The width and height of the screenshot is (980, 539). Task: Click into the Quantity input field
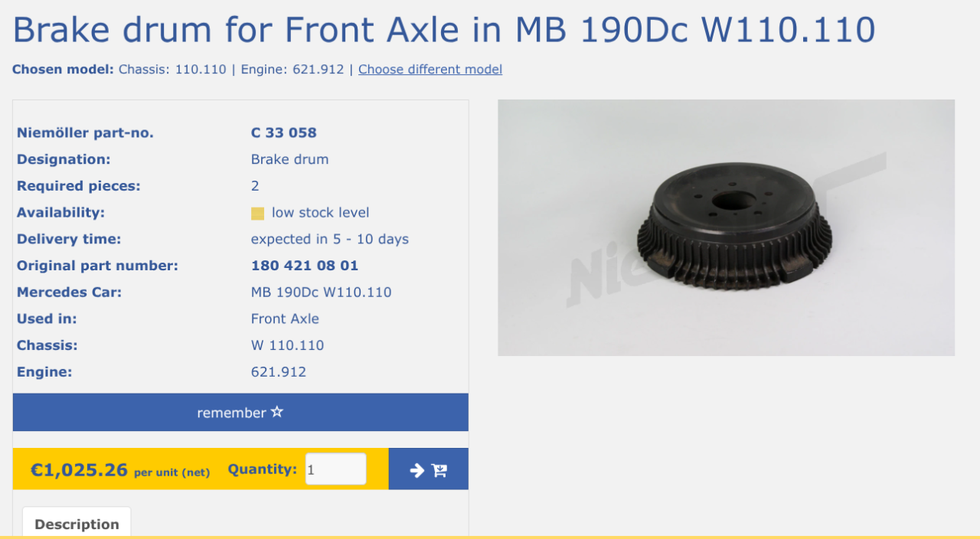tap(336, 469)
